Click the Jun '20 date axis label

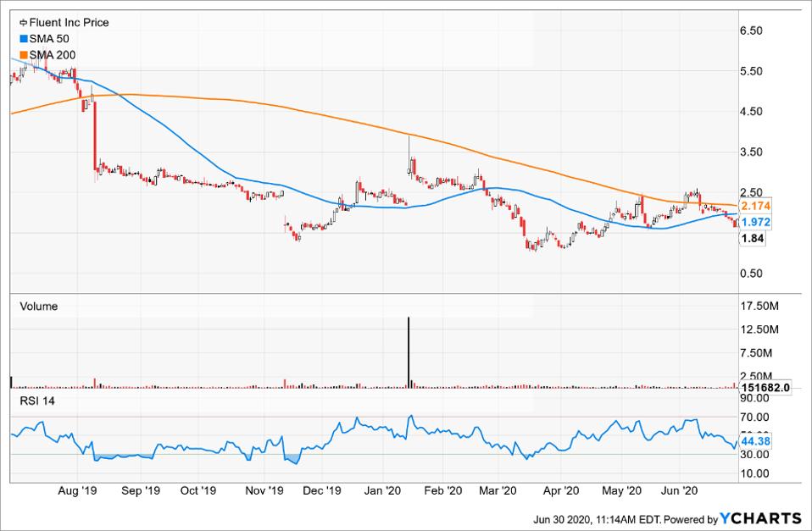(x=680, y=491)
